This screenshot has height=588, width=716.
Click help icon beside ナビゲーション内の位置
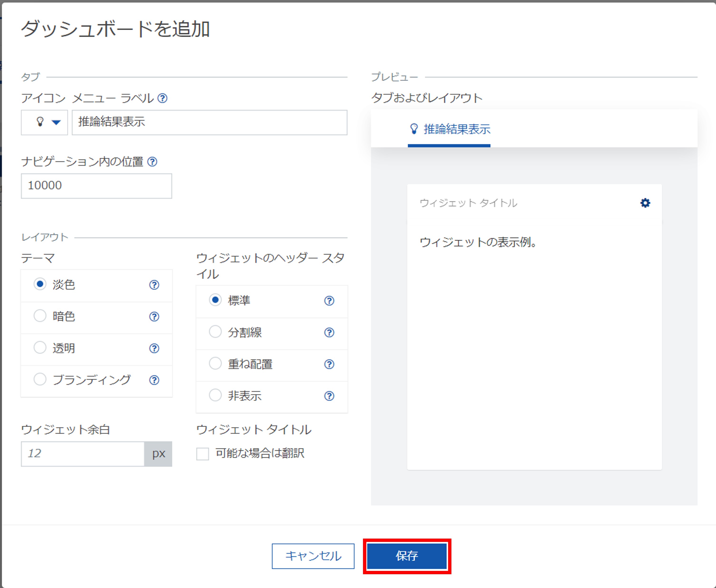coord(152,162)
